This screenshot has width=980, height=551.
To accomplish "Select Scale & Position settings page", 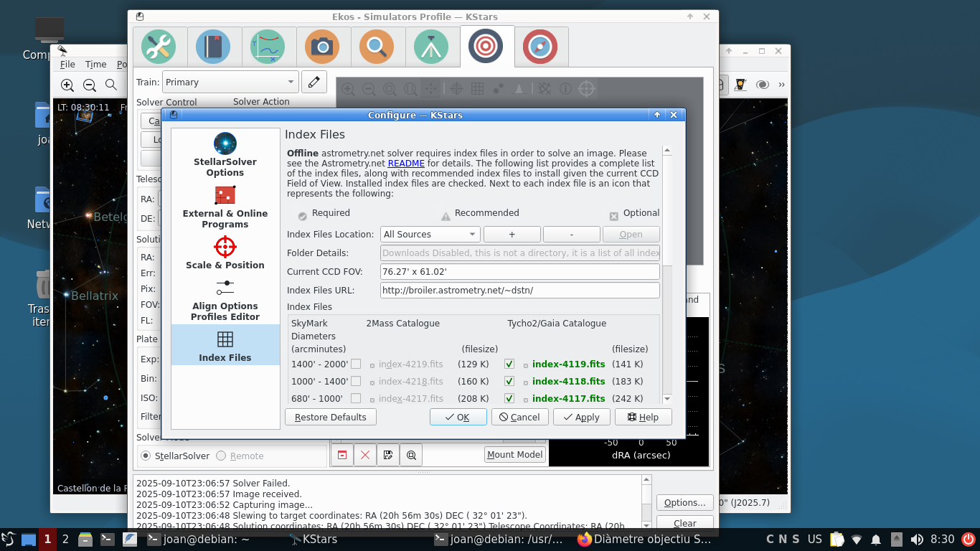I will (225, 253).
